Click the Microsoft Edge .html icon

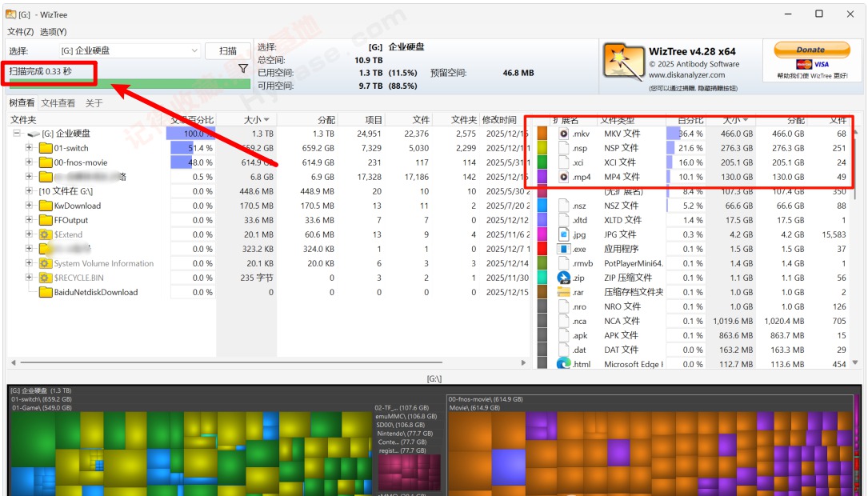pyautogui.click(x=562, y=365)
